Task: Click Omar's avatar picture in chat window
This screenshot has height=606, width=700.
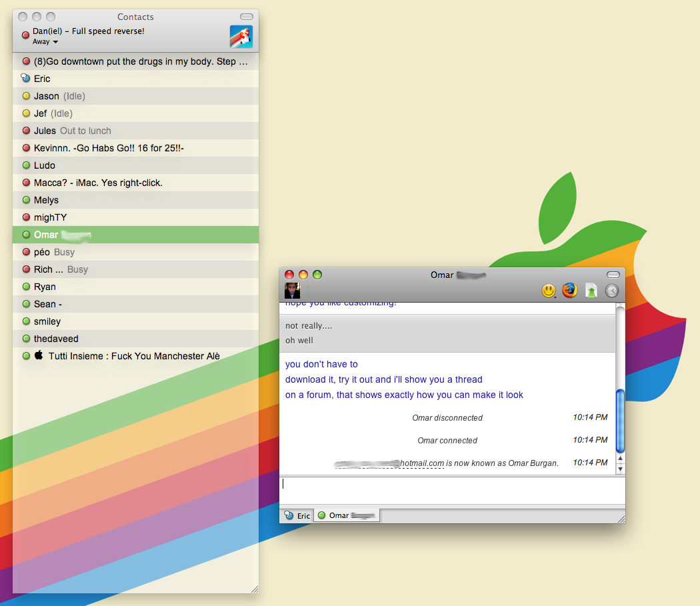Action: (x=293, y=291)
